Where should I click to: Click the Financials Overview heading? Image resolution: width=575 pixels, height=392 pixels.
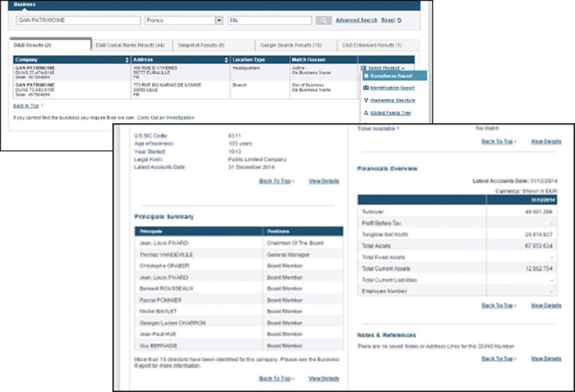tap(387, 169)
